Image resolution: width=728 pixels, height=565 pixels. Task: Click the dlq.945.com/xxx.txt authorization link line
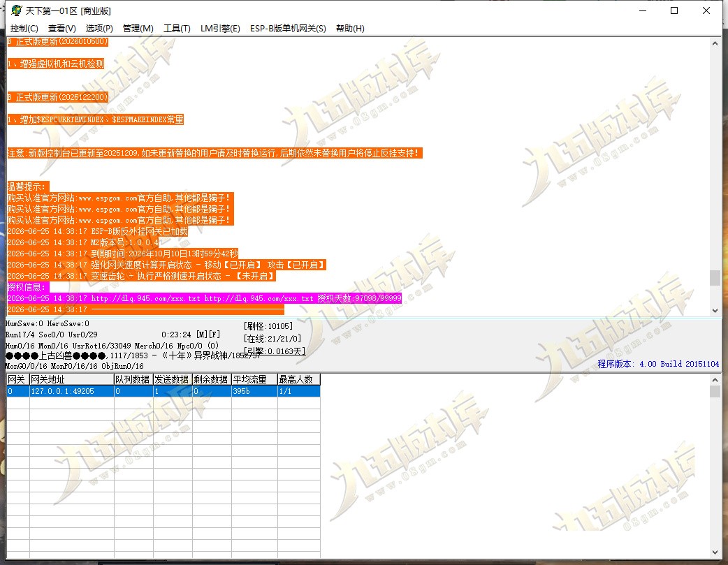tap(204, 298)
